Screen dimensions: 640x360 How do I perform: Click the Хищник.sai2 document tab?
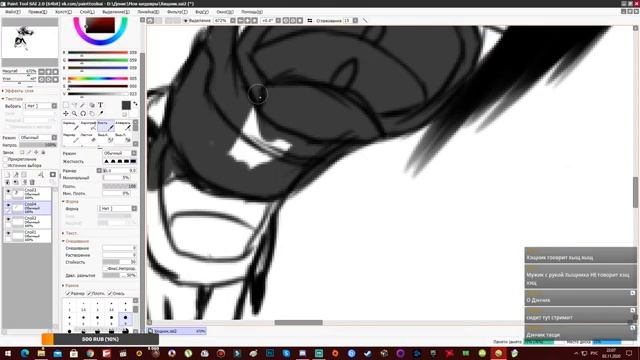tap(177, 331)
